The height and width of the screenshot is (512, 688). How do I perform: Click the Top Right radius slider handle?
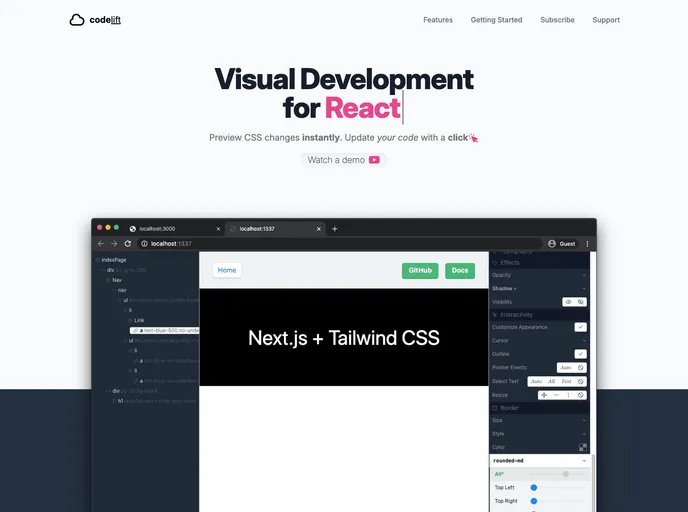(534, 501)
